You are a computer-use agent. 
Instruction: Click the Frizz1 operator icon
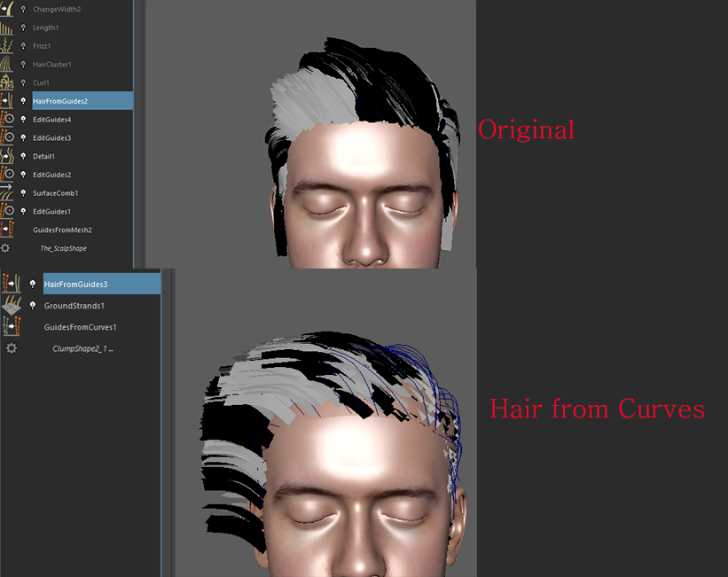[x=7, y=46]
